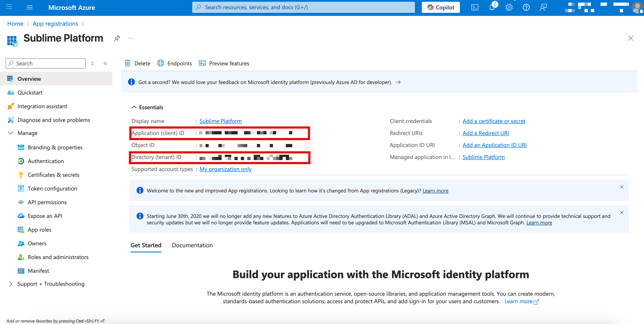
Task: Go to App registrations breadcrumb
Action: (55, 24)
